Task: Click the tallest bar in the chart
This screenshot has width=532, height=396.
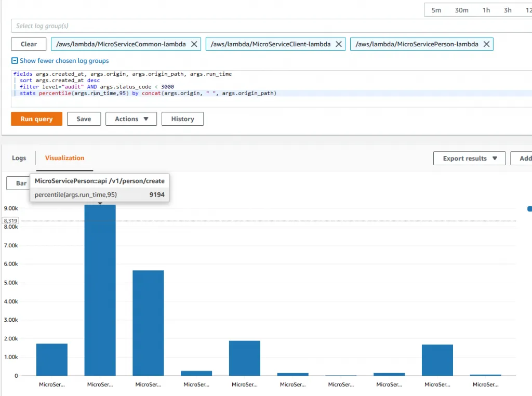Action: 100,291
